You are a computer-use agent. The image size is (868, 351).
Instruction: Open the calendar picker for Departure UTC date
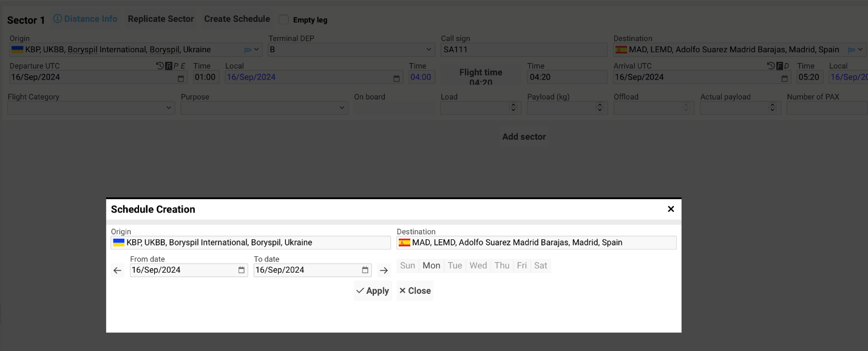pyautogui.click(x=180, y=78)
